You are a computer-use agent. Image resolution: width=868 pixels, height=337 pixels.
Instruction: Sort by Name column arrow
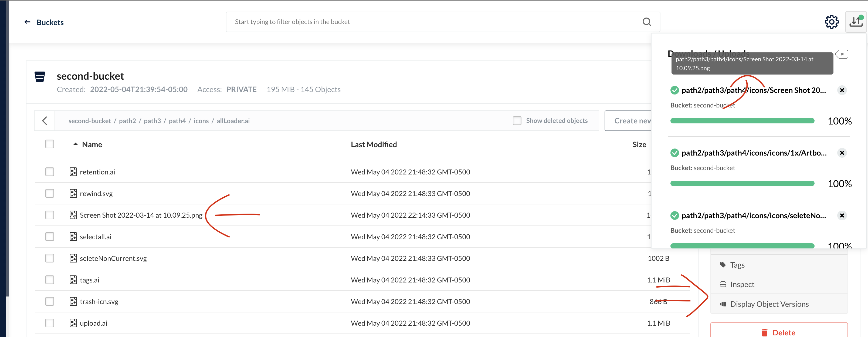76,144
